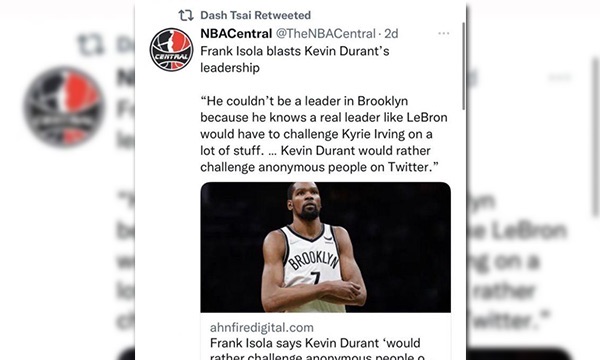Click the blurred retweet icon in background
The image size is (600, 360).
90,44
